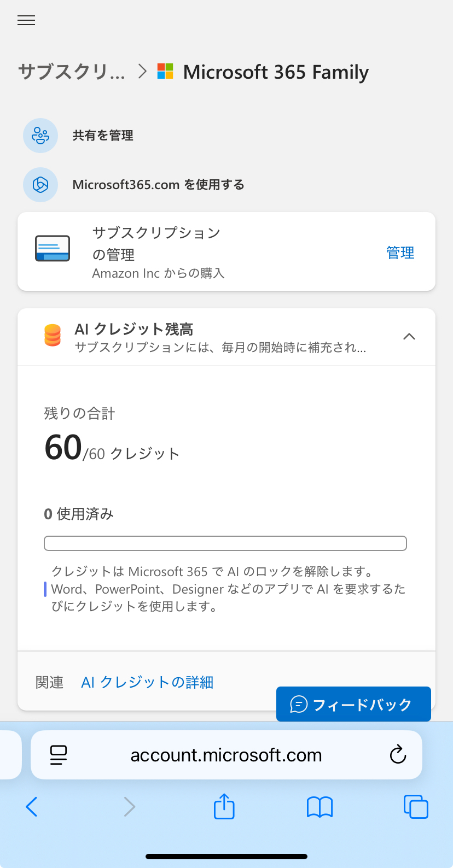This screenshot has height=868, width=453.
Task: Click the Microsoft logo icon
Action: [x=165, y=72]
